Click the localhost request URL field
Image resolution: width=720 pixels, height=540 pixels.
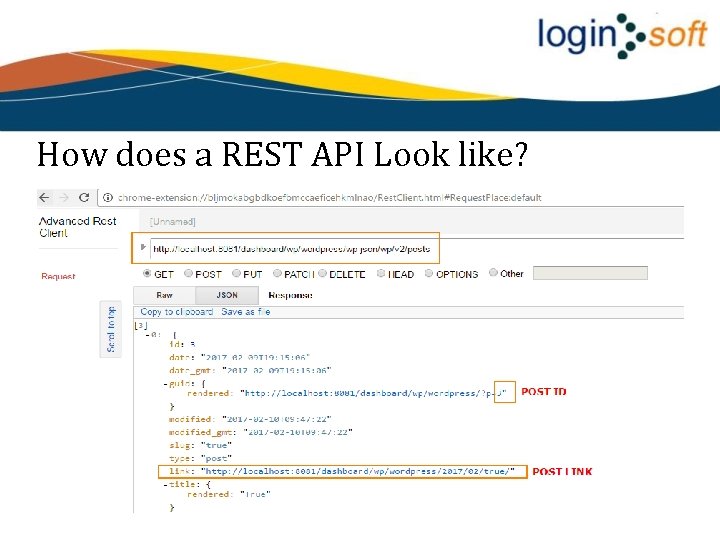coord(292,248)
